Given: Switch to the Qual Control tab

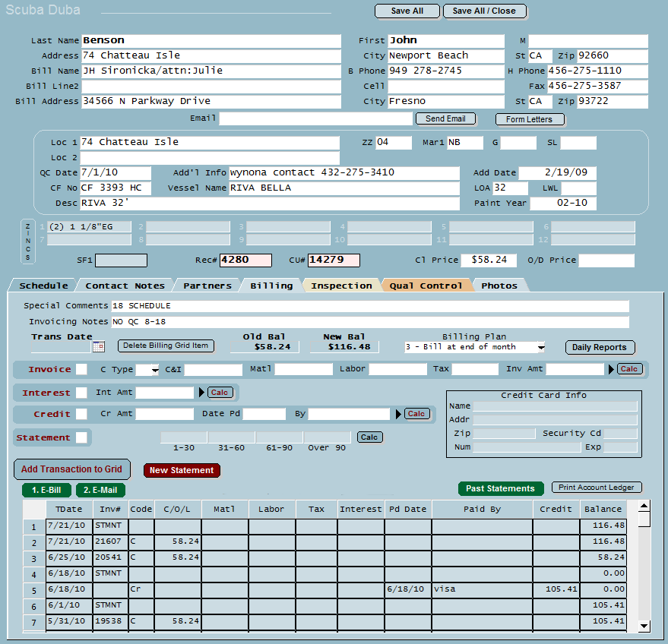Looking at the screenshot, I should coord(426,286).
